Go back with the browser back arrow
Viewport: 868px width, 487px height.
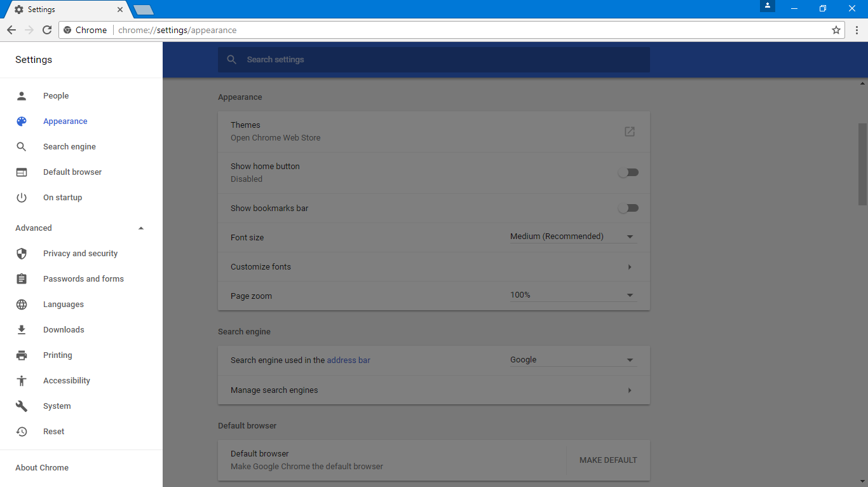[x=11, y=30]
